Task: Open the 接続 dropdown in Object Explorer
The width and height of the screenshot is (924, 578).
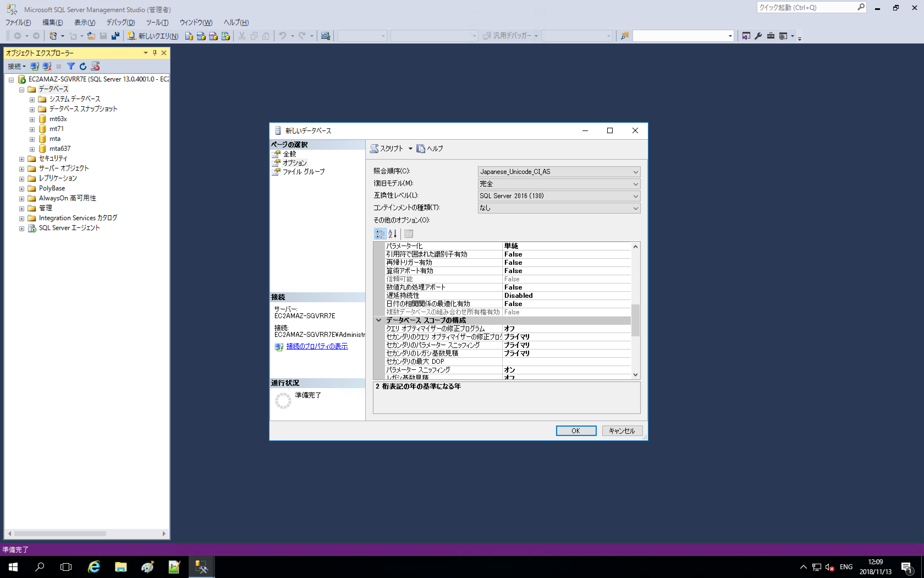Action: click(x=16, y=66)
